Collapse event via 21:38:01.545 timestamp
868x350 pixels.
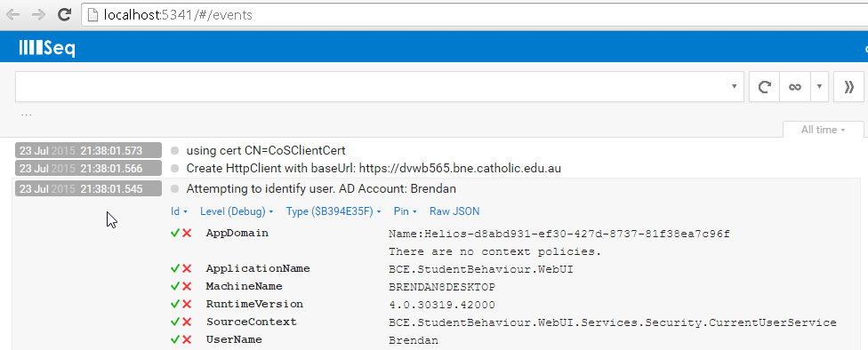[x=89, y=188]
